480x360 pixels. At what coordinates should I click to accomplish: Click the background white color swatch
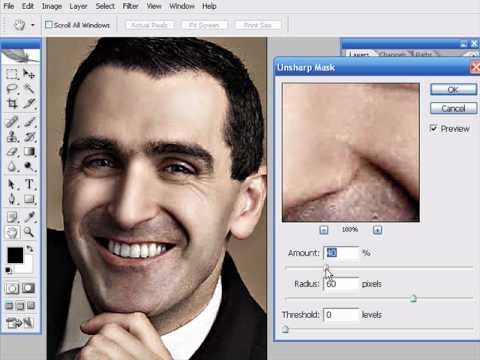[x=28, y=265]
